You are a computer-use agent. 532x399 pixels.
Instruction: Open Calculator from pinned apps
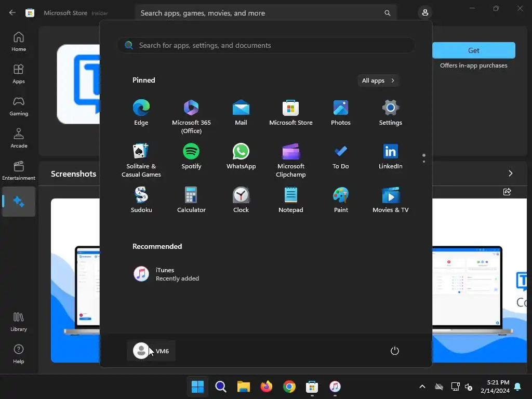[x=191, y=200]
